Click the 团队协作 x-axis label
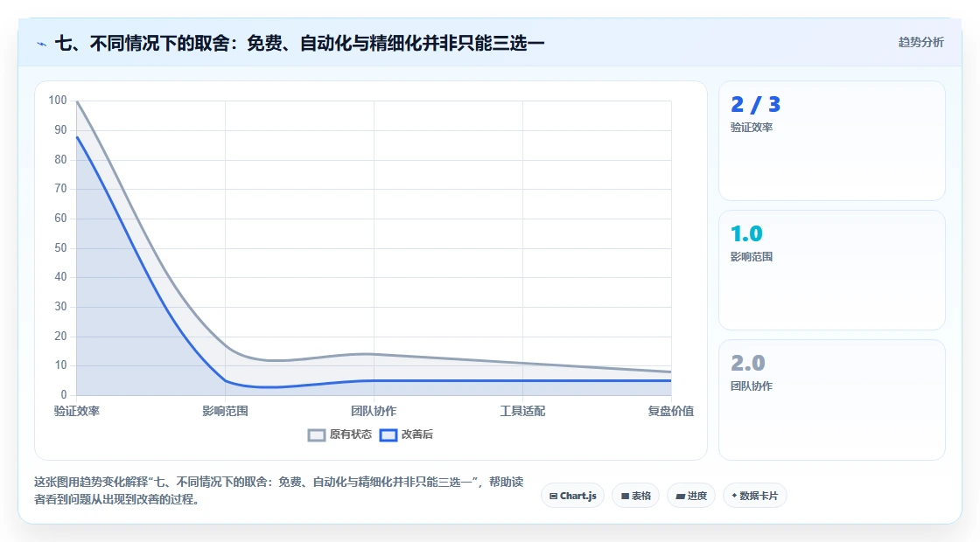 pos(374,411)
